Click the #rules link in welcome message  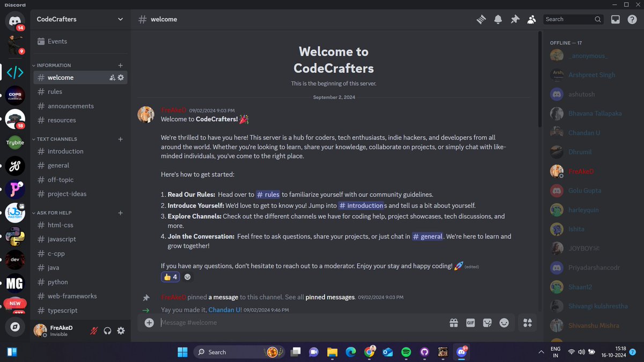pos(268,195)
